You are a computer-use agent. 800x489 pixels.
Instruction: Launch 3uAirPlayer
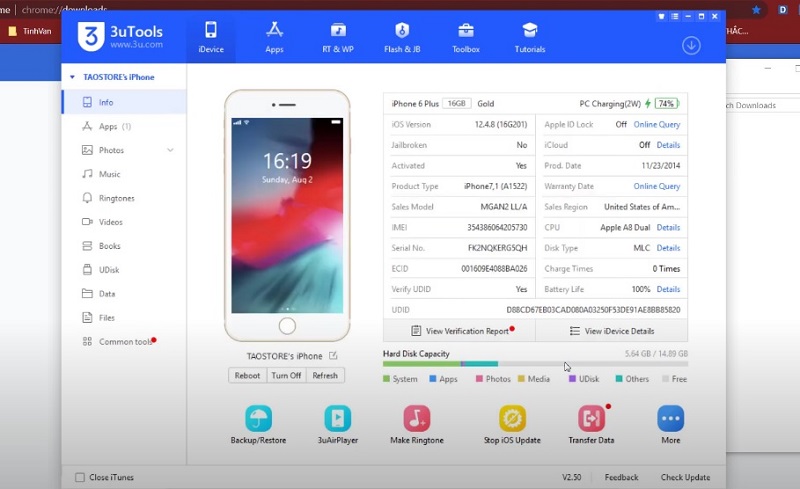(338, 425)
